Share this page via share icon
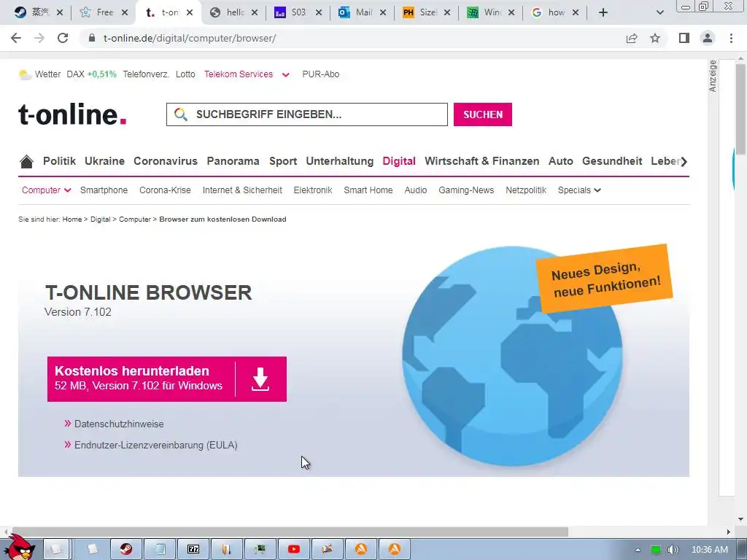This screenshot has height=560, width=747. coord(632,38)
